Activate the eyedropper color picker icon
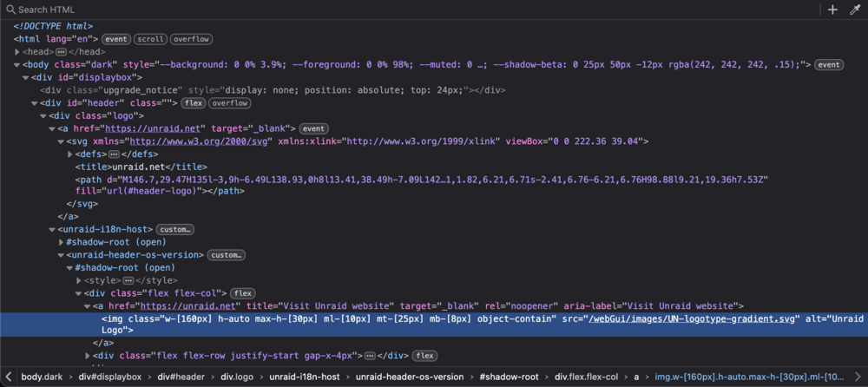 point(855,10)
